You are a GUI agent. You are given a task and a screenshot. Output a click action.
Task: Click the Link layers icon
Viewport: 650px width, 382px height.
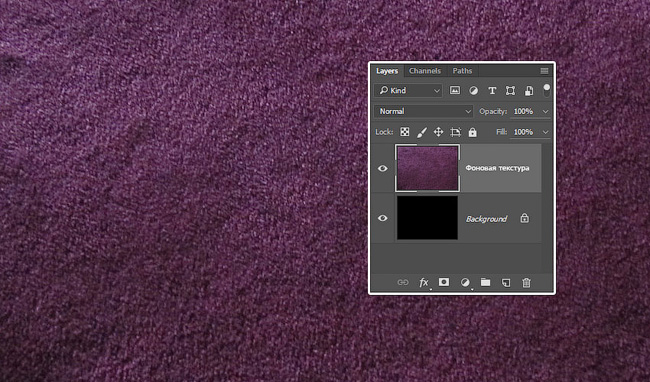point(403,282)
